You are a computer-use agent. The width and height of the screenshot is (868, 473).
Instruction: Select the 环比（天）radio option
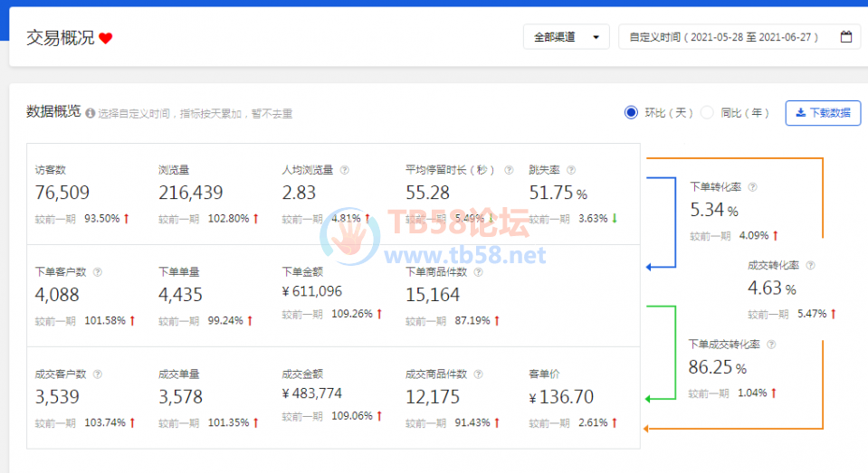coord(632,113)
